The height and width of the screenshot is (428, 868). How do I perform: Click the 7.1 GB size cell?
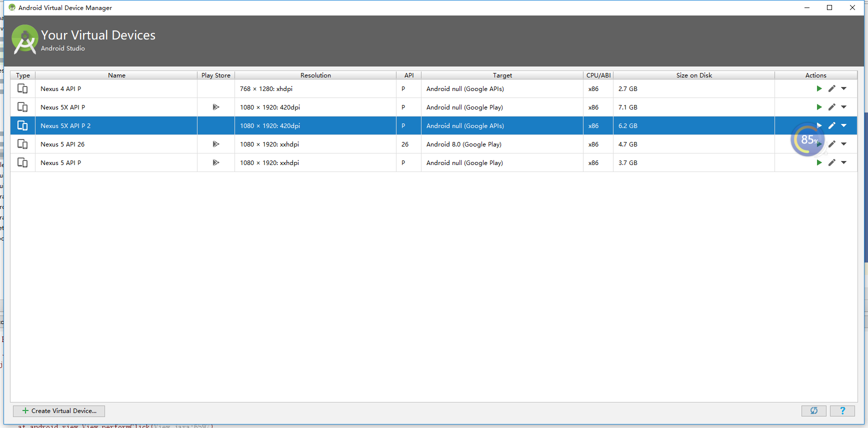coord(694,107)
